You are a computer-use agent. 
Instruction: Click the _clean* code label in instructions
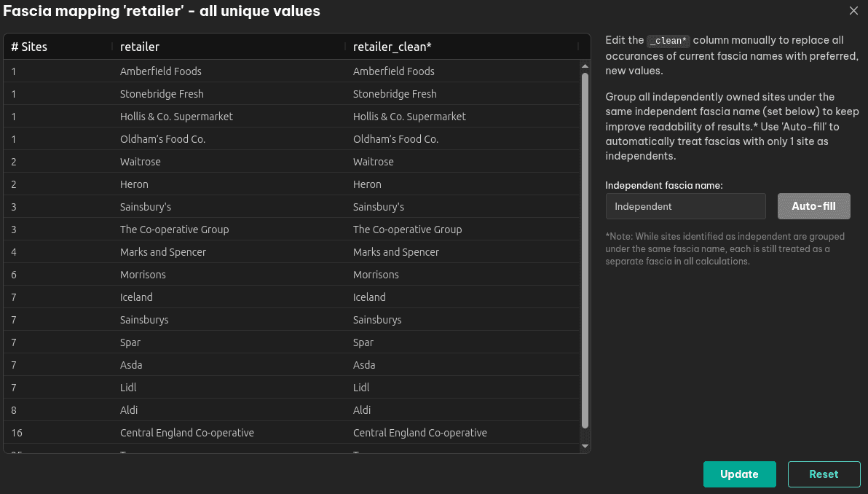[x=668, y=40]
